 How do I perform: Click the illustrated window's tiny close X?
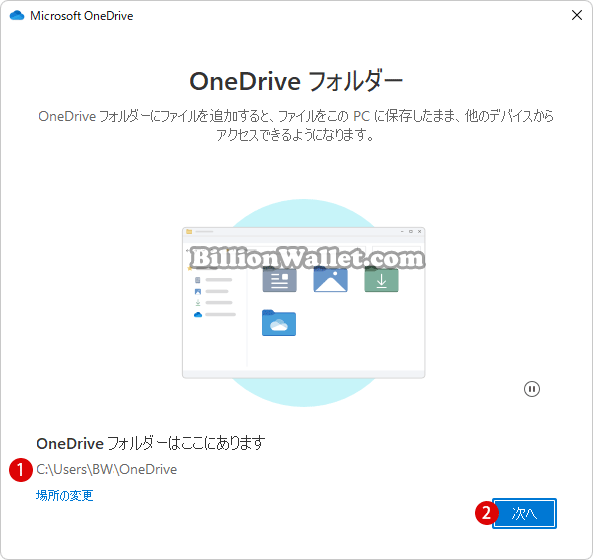[419, 231]
